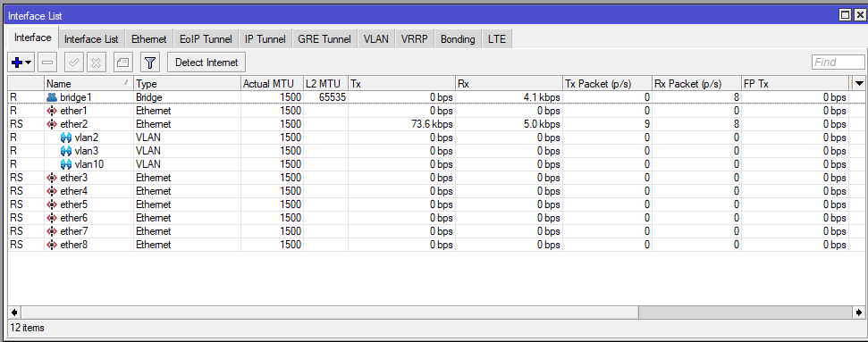Sort by the Rx column header
Screen dimensions: 868x342
click(509, 84)
